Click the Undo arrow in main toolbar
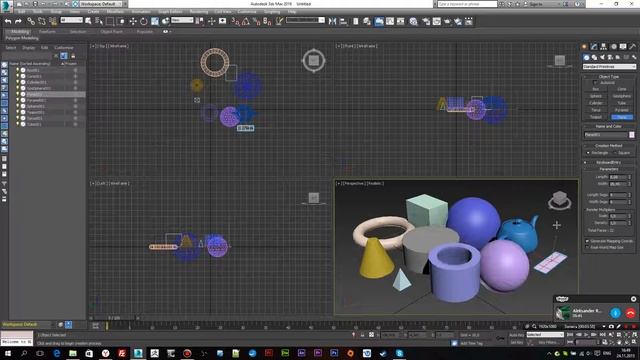640x360 pixels. [x=8, y=21]
